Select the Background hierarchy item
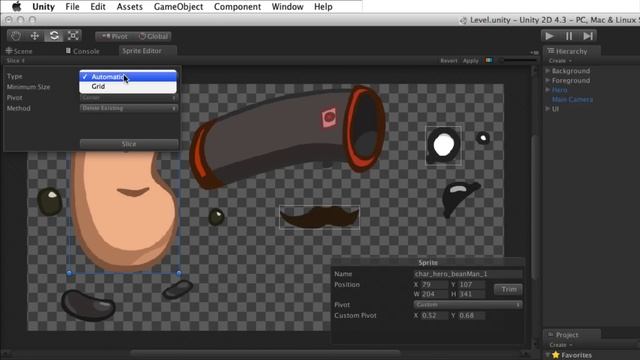This screenshot has width=640, height=360. coord(571,71)
